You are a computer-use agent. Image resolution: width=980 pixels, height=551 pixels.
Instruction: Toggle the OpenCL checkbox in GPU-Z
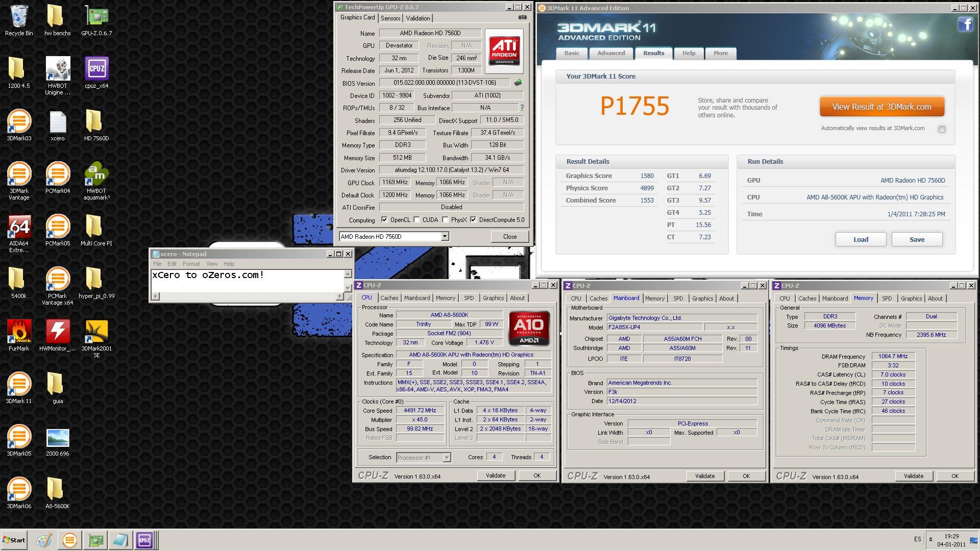(x=384, y=220)
